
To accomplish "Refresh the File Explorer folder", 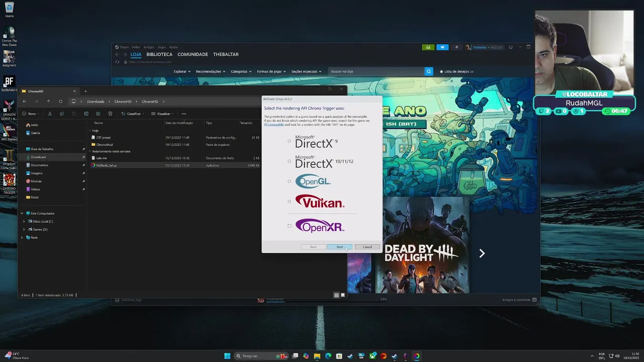I will click(61, 102).
